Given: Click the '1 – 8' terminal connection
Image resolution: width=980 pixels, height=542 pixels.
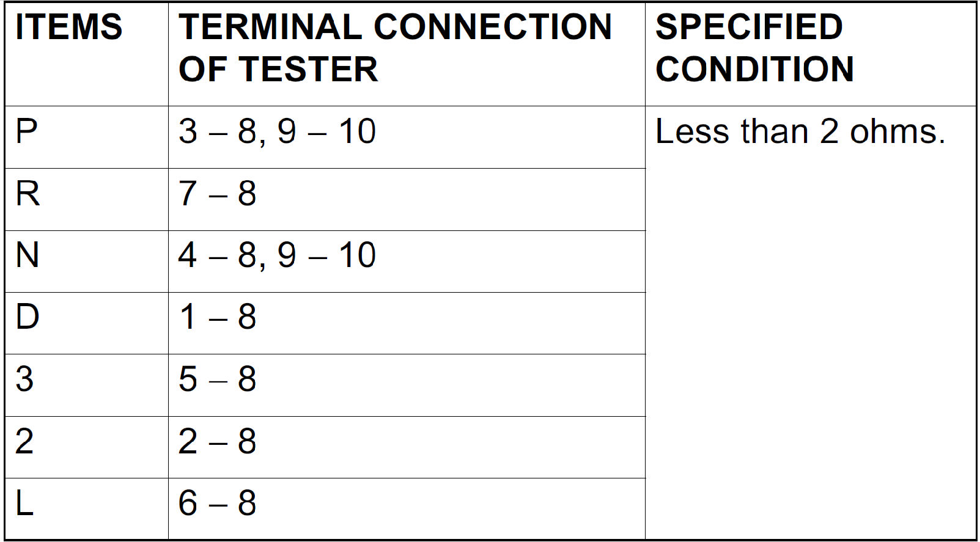Looking at the screenshot, I should (217, 318).
